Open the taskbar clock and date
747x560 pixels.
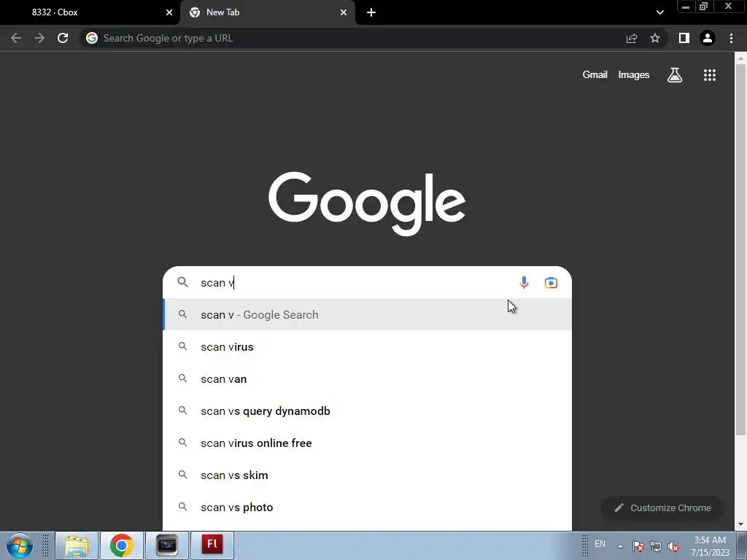(710, 546)
